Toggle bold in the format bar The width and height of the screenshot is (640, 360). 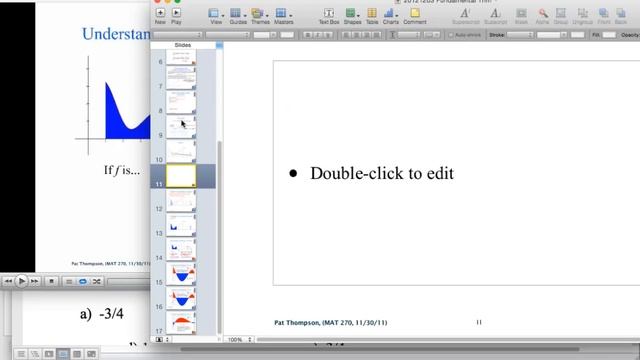(x=308, y=35)
